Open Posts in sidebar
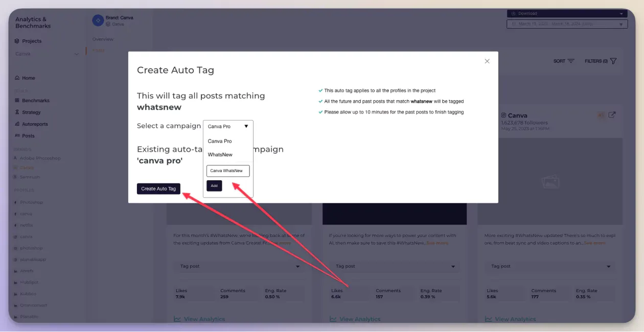The width and height of the screenshot is (644, 332). (x=25, y=136)
